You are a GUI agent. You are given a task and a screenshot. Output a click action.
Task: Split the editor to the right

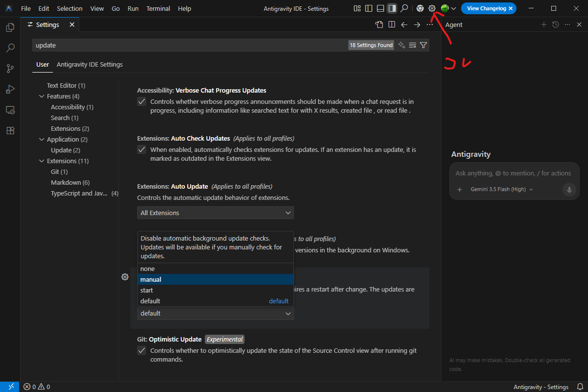coord(392,24)
